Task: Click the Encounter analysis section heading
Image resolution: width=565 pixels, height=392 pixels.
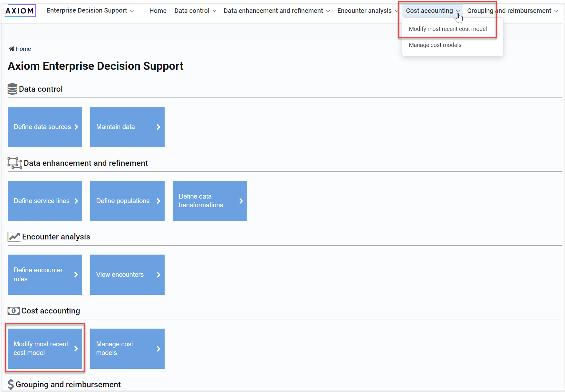Action: click(x=56, y=237)
